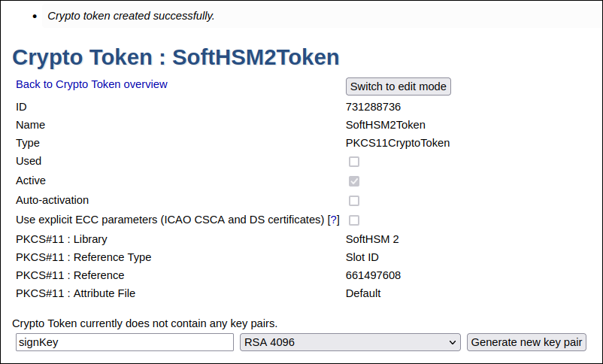
Task: Click the ID value 731288736
Action: pyautogui.click(x=373, y=107)
